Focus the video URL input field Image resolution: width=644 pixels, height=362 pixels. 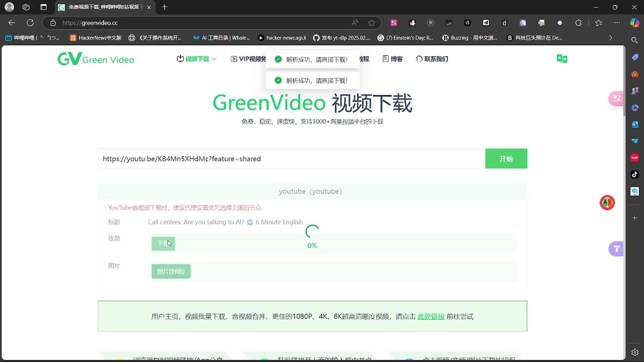click(291, 159)
